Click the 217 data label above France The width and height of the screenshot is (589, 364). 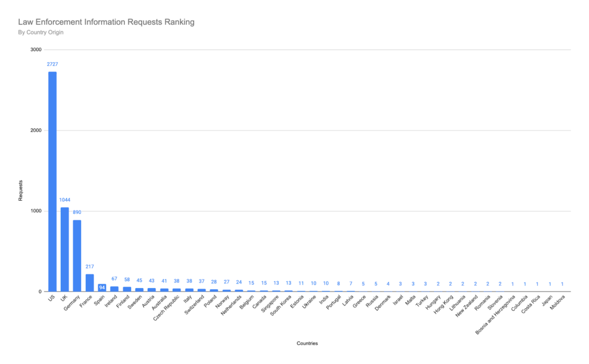pyautogui.click(x=90, y=266)
